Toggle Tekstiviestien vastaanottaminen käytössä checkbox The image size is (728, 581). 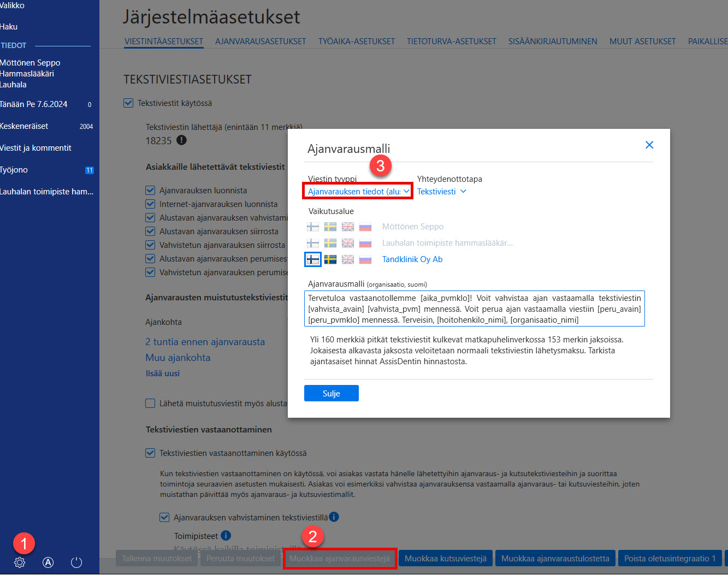tap(150, 453)
